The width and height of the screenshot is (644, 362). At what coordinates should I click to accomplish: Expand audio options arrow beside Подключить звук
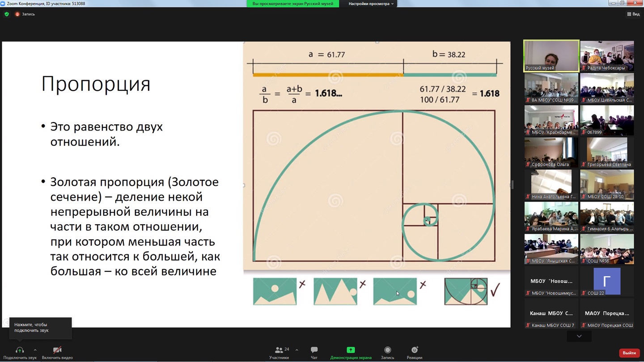[35, 350]
